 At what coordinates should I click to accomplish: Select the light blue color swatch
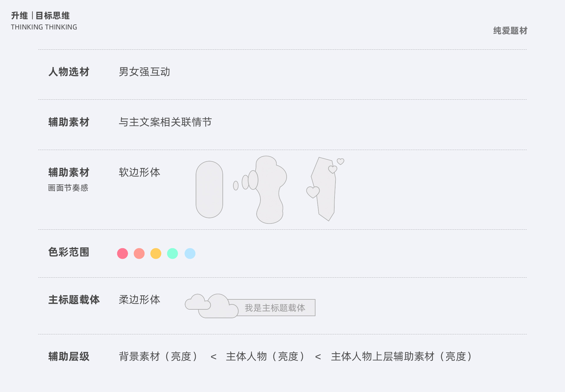190,253
